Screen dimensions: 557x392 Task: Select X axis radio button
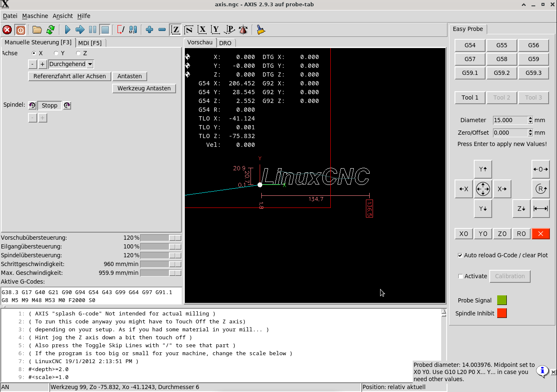(34, 53)
